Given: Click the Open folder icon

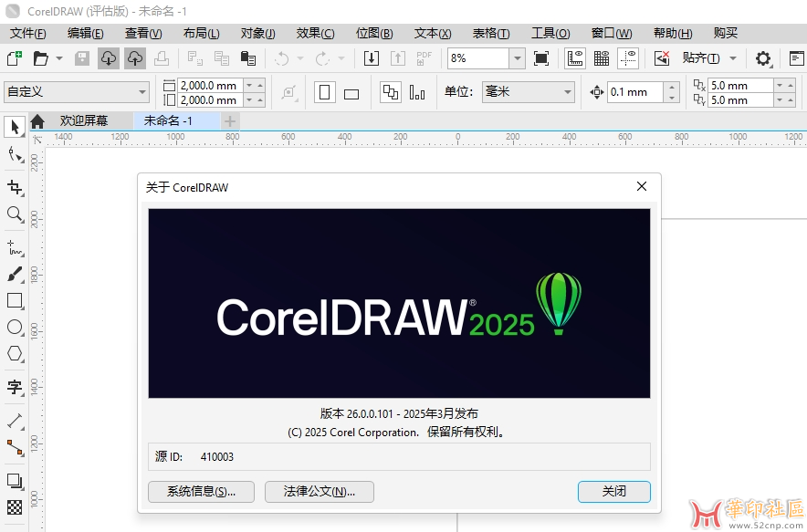Looking at the screenshot, I should [x=41, y=58].
